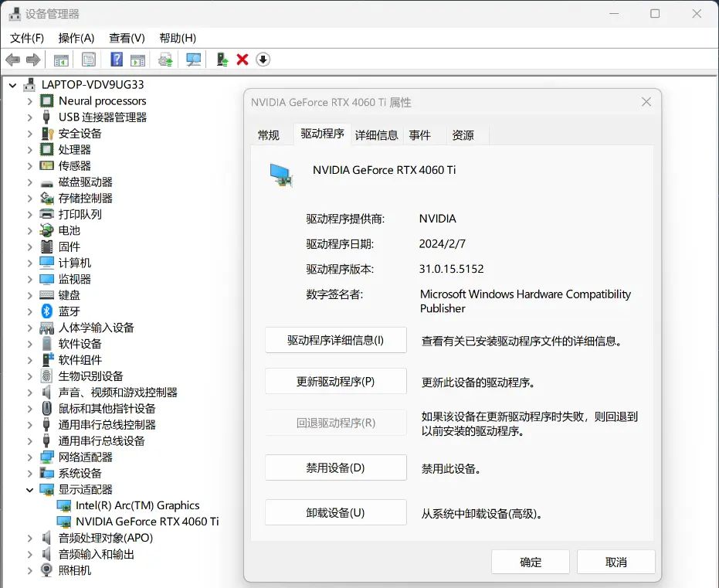Viewport: 719px width, 588px height.
Task: Collapse the 显示适配器 category
Action: click(x=30, y=490)
